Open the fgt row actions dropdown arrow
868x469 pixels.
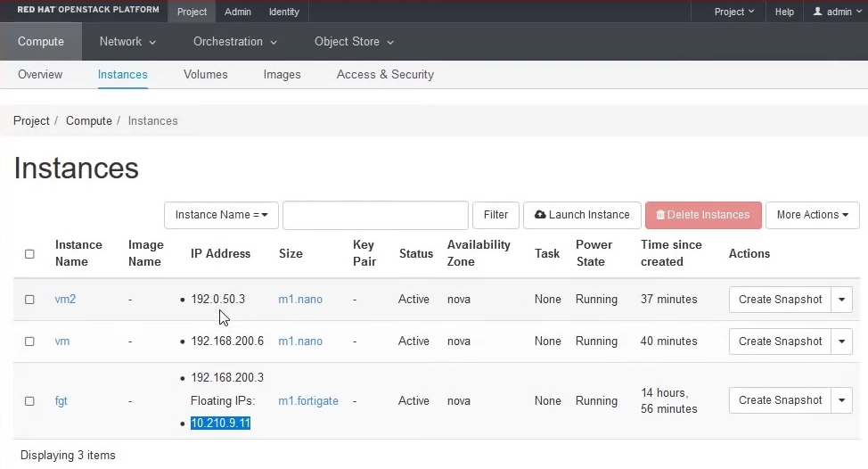click(841, 401)
